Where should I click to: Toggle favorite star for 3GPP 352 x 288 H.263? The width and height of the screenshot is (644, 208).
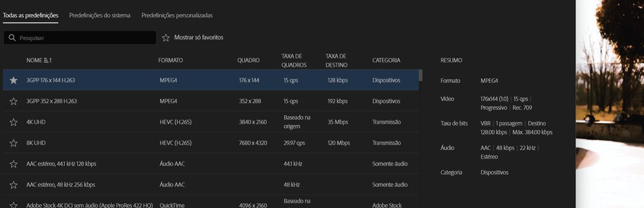(x=13, y=101)
